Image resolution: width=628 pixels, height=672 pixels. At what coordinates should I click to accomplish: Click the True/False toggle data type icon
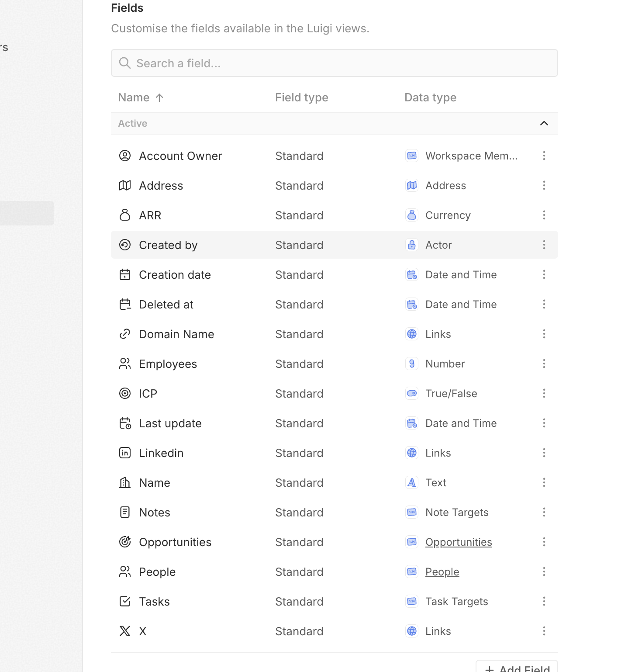(412, 393)
